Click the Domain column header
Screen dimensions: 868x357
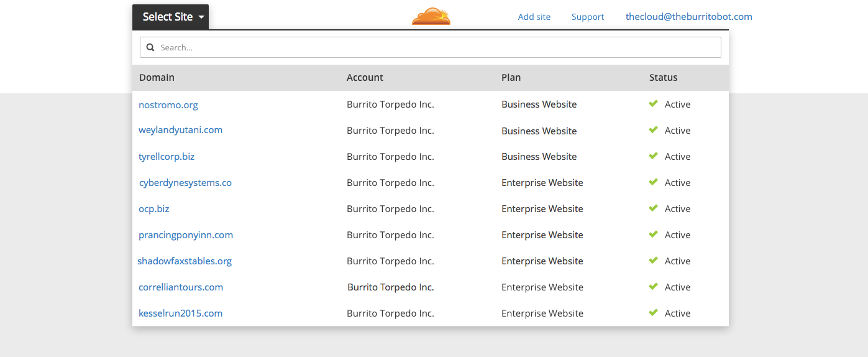pyautogui.click(x=157, y=78)
